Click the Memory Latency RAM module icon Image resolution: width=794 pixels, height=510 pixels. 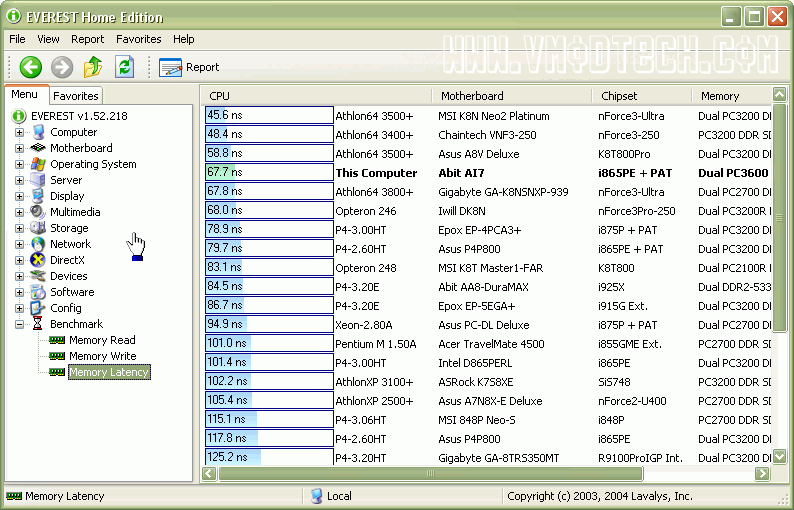click(57, 372)
